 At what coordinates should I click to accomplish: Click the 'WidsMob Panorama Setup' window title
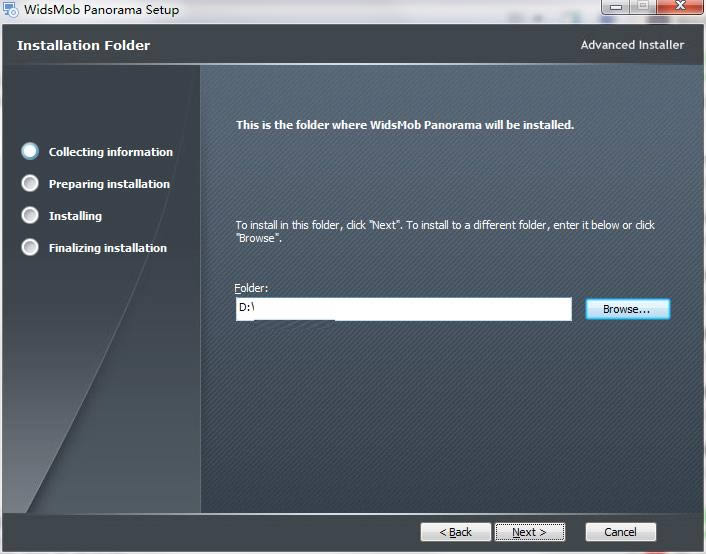(101, 9)
